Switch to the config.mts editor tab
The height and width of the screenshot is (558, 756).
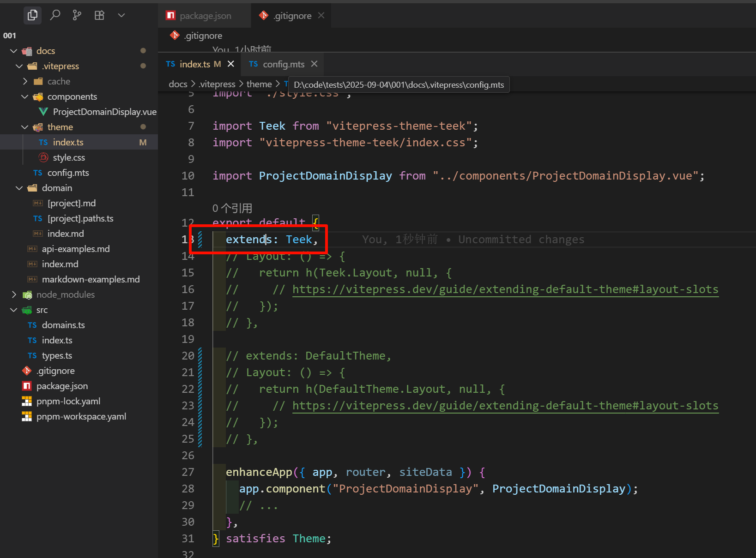coord(283,64)
